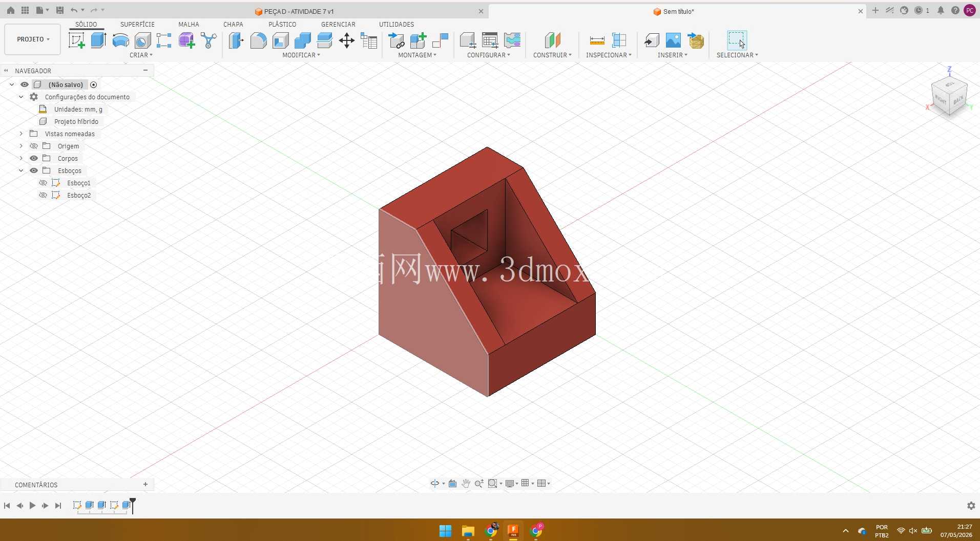980x541 pixels.
Task: Expand the CRIAR dropdown menu
Action: point(141,55)
